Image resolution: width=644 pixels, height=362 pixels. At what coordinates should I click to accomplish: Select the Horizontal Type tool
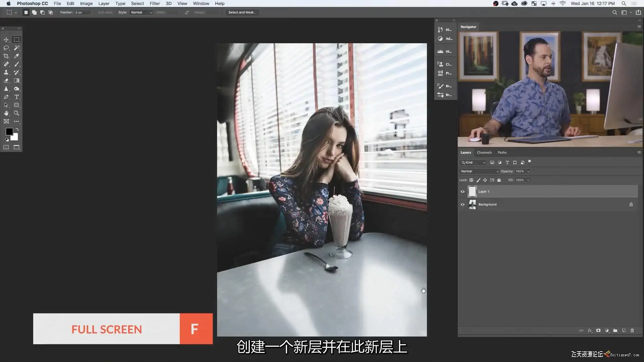point(16,97)
